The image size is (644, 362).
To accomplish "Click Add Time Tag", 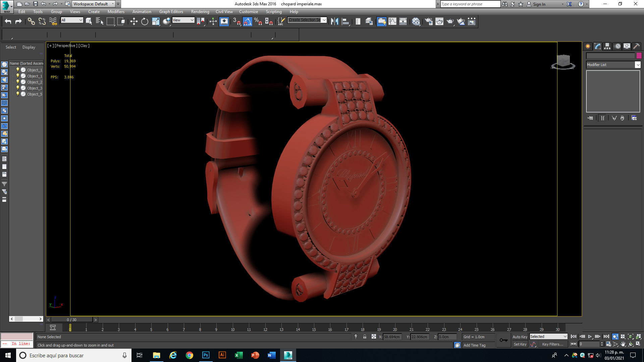I will coord(474,345).
